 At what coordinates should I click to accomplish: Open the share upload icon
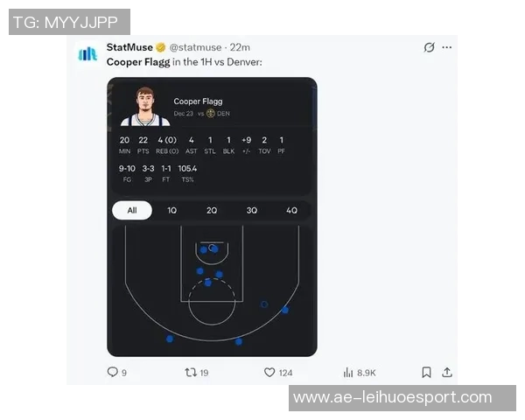click(x=447, y=372)
